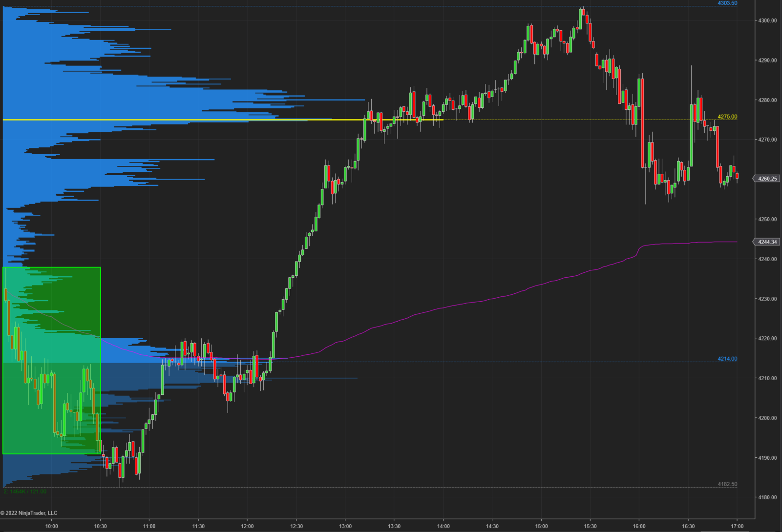Click the 4250.00 price axis label
The width and height of the screenshot is (782, 532).
point(767,219)
